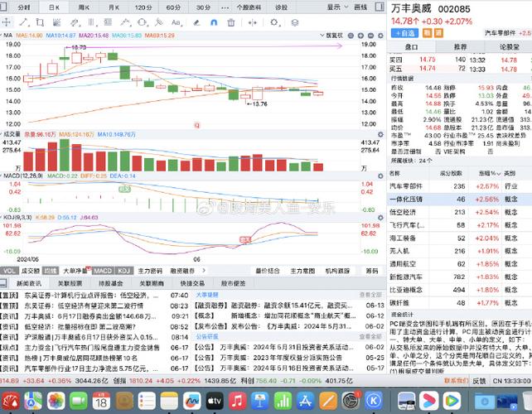Open 个股资料 stock profile tab
This screenshot has height=414, width=532.
(249, 7)
